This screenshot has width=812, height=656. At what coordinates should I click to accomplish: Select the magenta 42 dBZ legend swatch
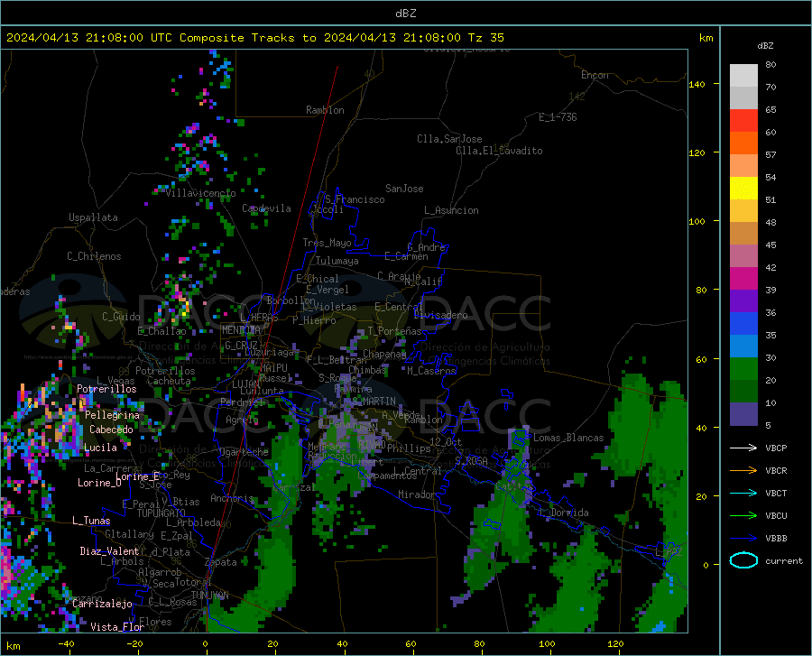click(x=743, y=279)
